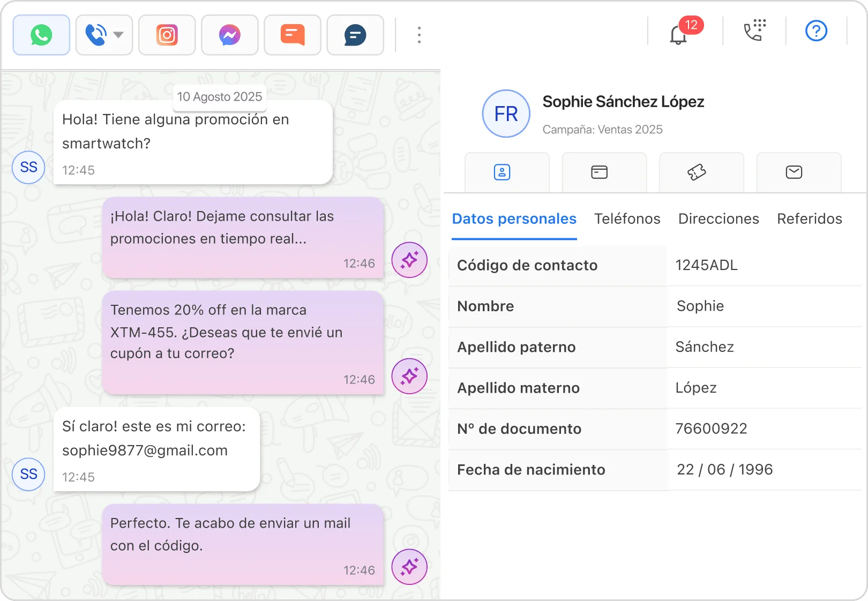Open the Messenger channel
The height and width of the screenshot is (601, 868).
(230, 35)
